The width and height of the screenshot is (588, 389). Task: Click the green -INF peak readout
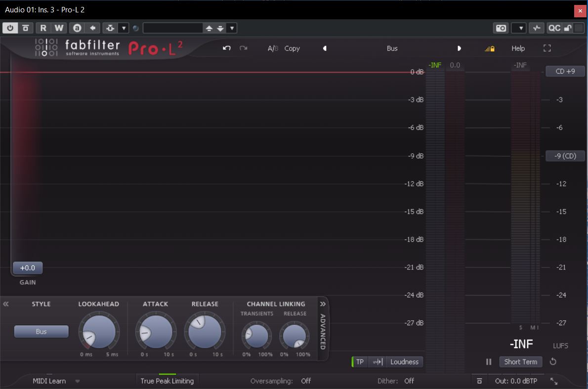435,65
